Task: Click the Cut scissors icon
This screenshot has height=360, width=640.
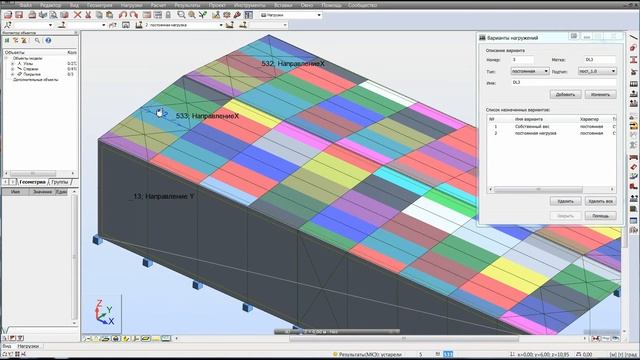Action: tap(88, 15)
